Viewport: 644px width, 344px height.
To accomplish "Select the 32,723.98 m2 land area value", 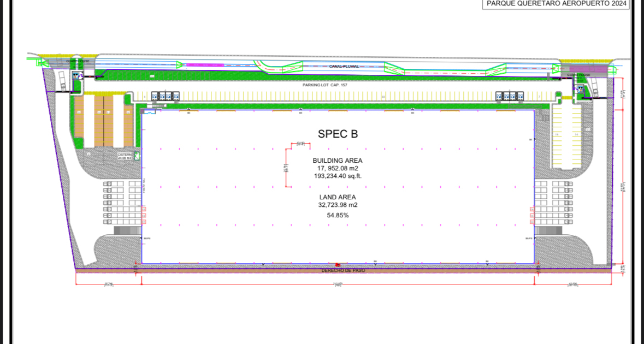I will pyautogui.click(x=338, y=205).
